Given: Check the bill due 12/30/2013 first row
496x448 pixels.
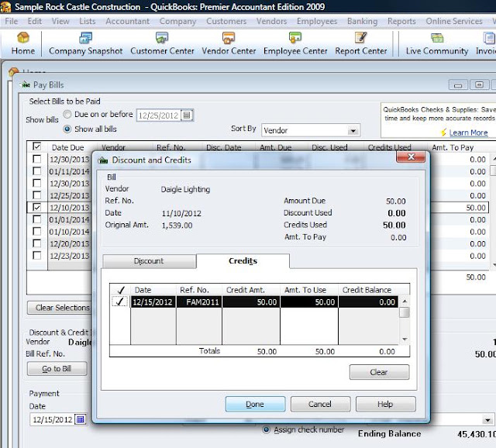Looking at the screenshot, I should 36,159.
